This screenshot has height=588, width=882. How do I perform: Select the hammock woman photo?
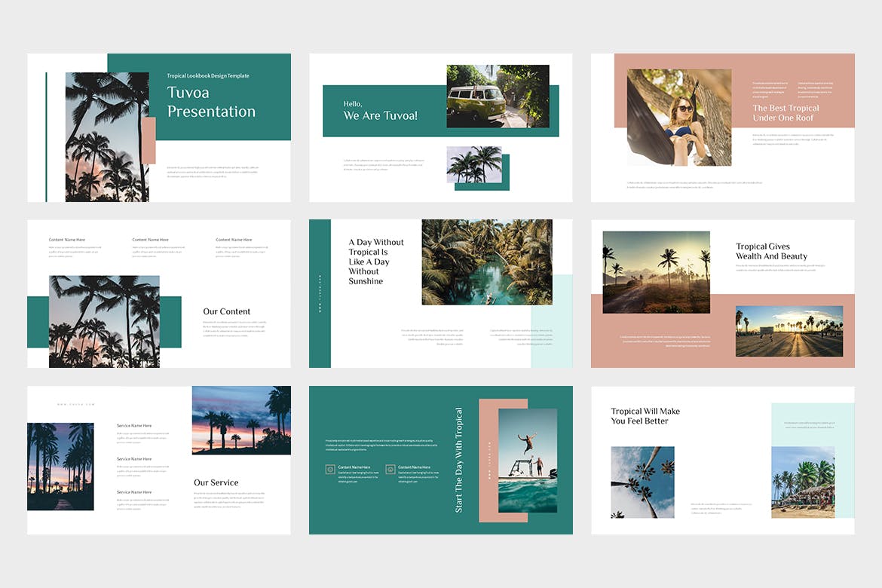(x=678, y=117)
